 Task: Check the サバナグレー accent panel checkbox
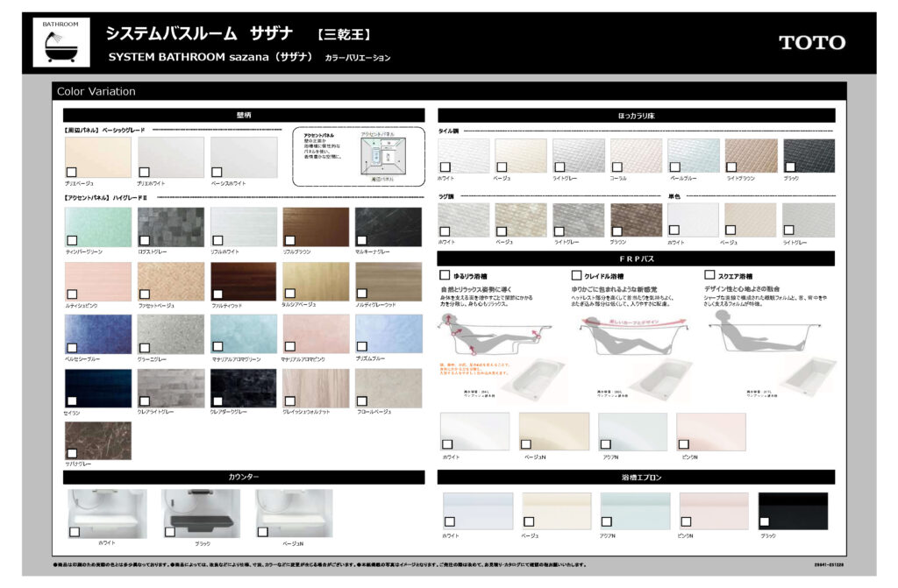tap(72, 453)
